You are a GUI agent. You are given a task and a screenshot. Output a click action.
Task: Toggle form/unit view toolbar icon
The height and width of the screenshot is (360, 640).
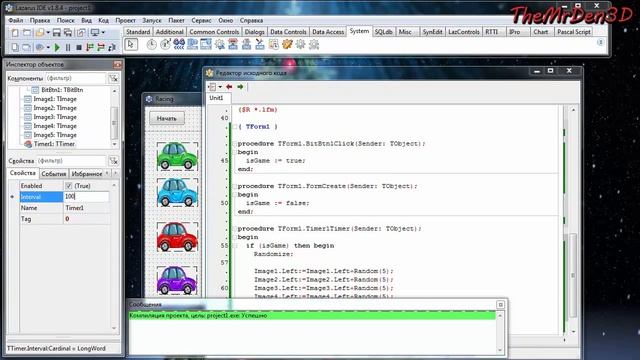pos(81,32)
